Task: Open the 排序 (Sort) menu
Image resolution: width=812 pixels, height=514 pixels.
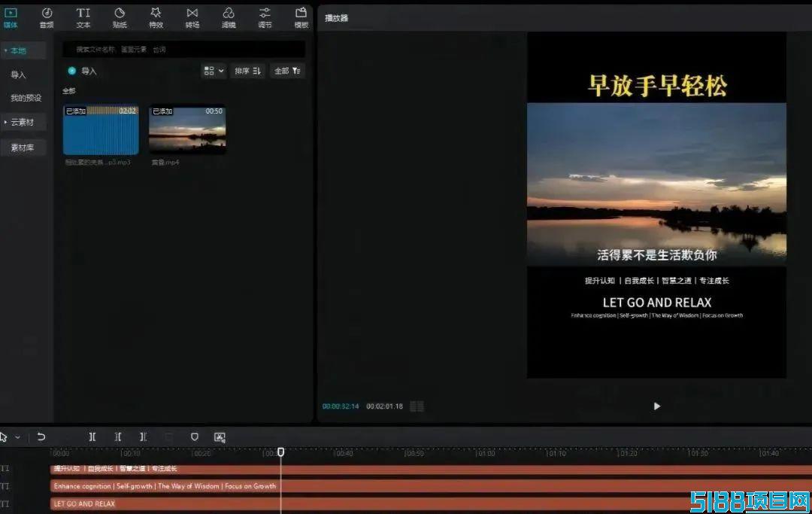Action: coord(247,71)
